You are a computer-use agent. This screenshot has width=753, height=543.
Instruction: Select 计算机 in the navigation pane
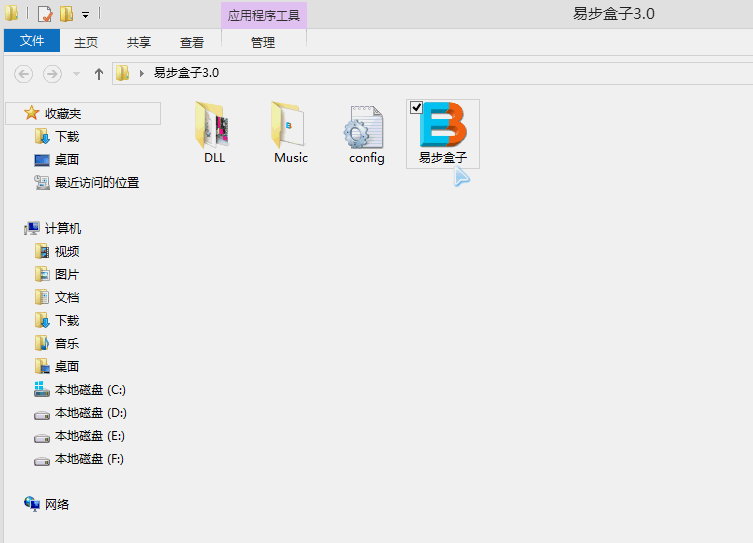(x=62, y=229)
